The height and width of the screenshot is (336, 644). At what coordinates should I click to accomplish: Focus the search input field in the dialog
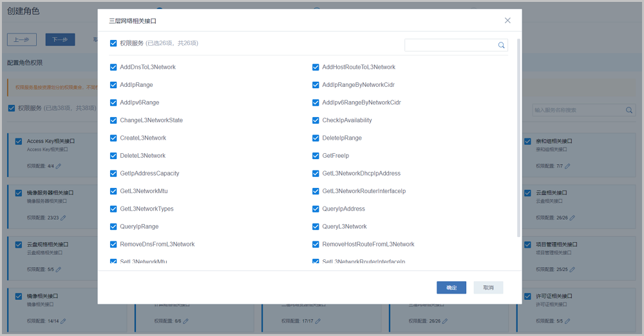[450, 45]
